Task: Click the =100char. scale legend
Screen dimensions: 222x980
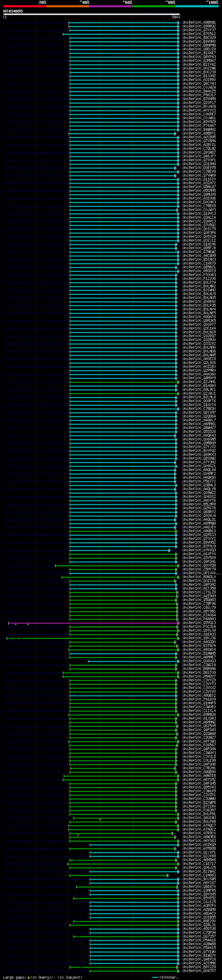Action: coord(165,977)
